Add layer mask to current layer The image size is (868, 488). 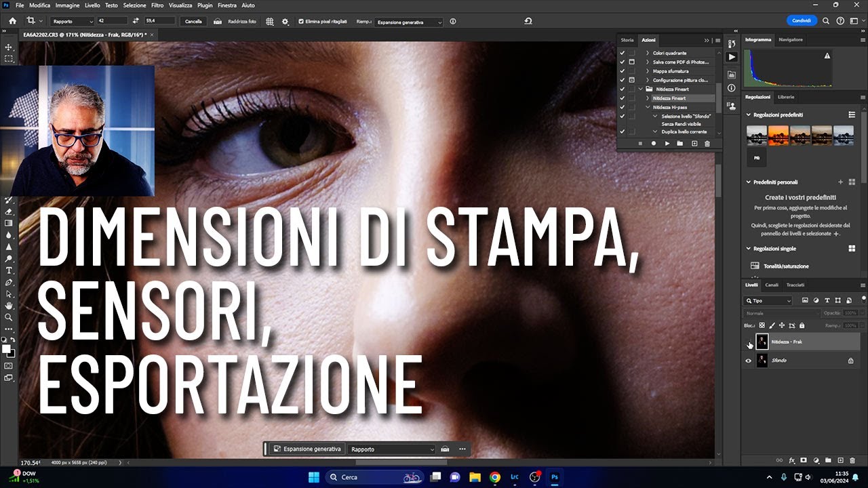pyautogui.click(x=804, y=461)
